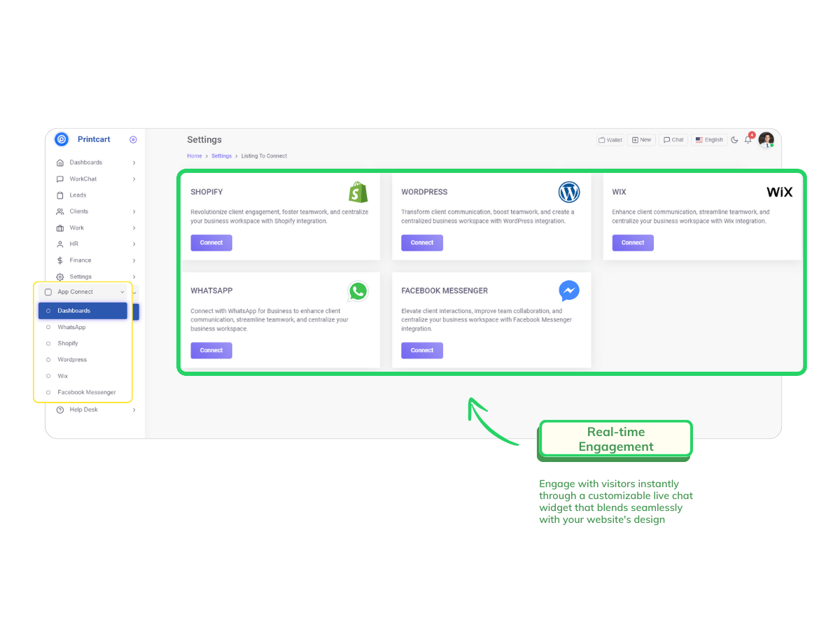Open the Wallet button in header

tap(610, 140)
